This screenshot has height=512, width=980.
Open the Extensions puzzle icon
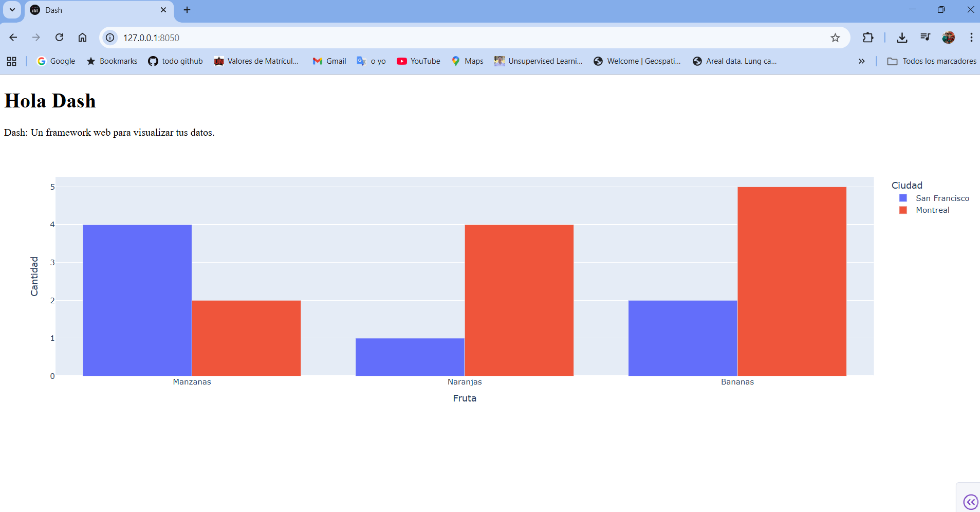[x=868, y=38]
